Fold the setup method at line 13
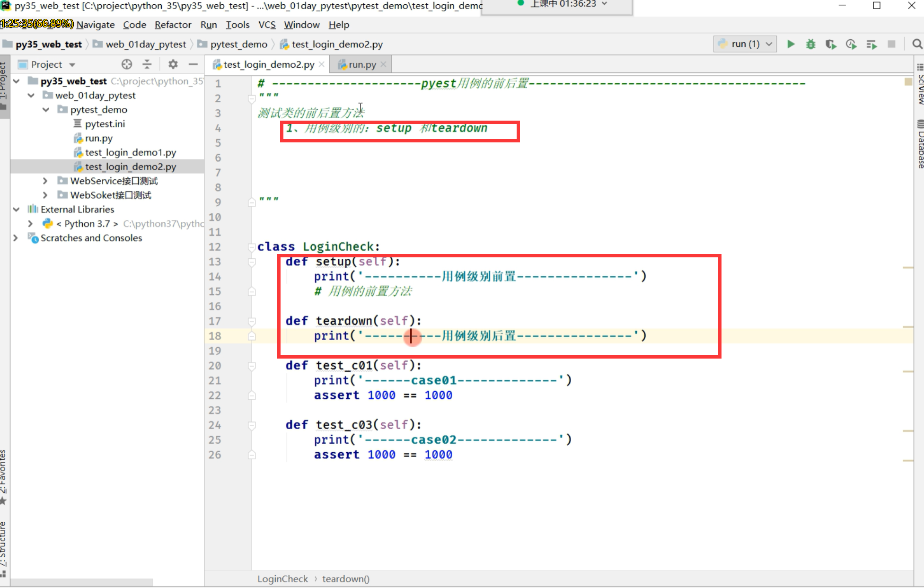The width and height of the screenshot is (924, 588). click(x=252, y=262)
